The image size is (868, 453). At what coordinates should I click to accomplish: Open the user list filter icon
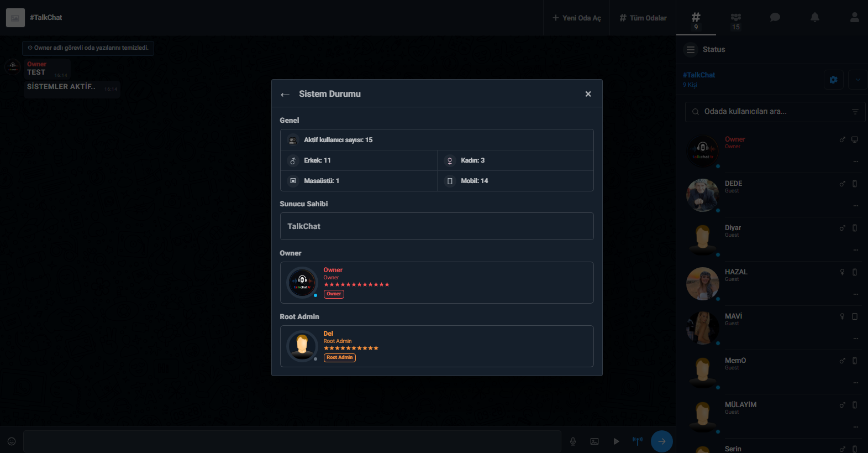click(x=855, y=112)
